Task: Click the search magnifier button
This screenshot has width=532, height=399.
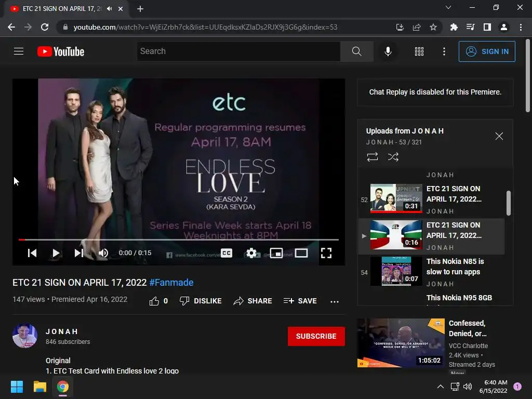Action: pos(356,51)
